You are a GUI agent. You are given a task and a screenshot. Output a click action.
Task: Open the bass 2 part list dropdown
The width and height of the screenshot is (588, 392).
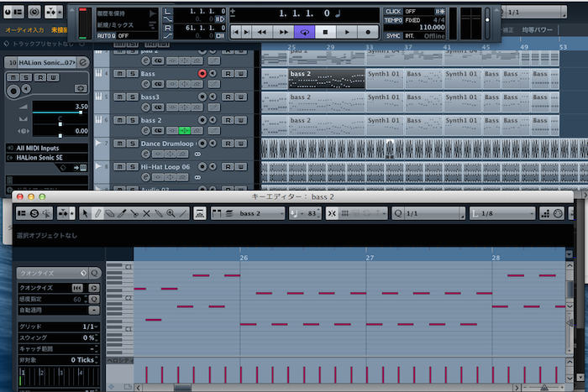(x=261, y=213)
